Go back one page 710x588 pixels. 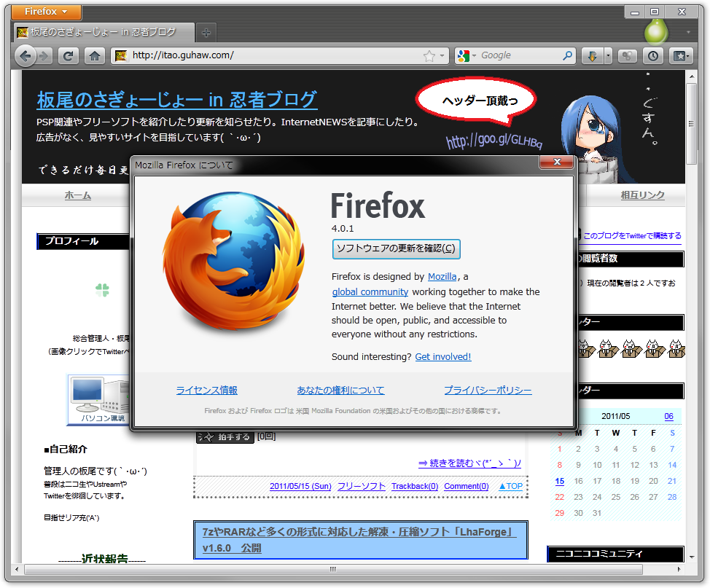coord(26,56)
